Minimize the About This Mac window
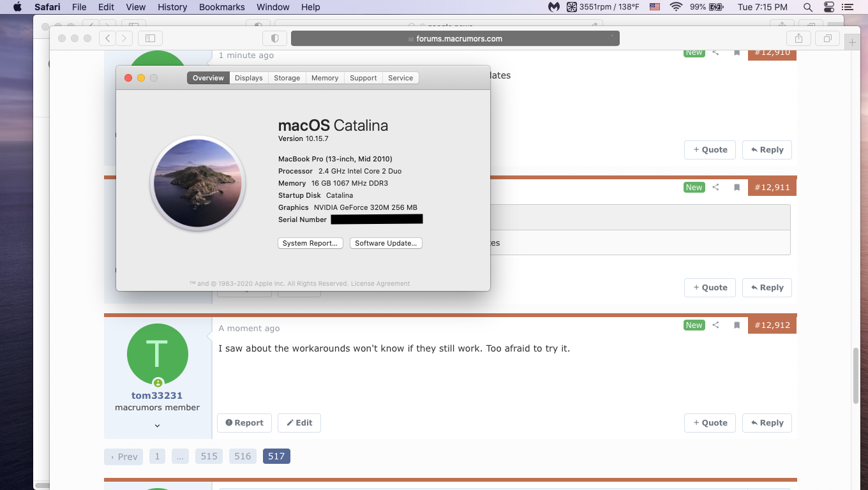 141,78
